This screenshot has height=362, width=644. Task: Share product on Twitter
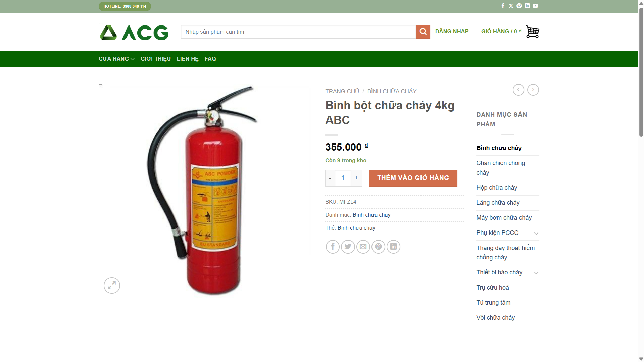pyautogui.click(x=348, y=247)
